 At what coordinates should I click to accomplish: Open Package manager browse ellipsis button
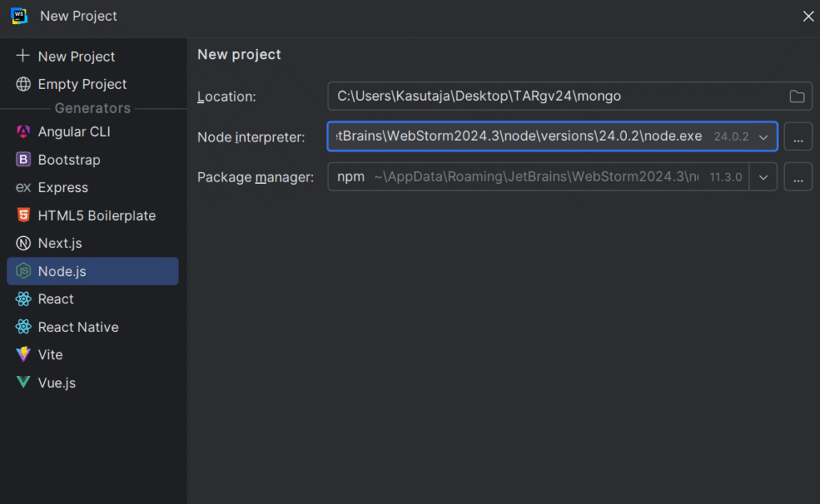798,177
